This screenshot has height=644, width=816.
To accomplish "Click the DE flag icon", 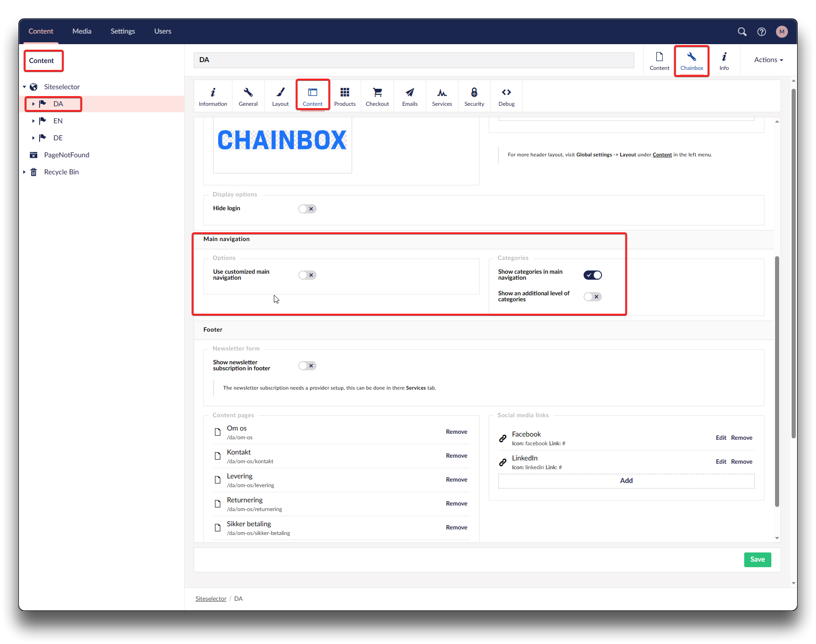I will coord(43,138).
